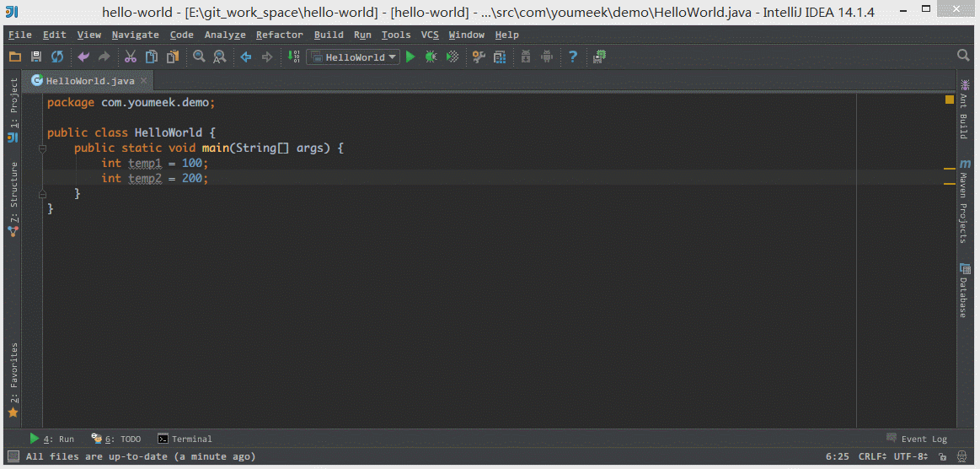Click the Cut scissors icon
Viewport: 980px width, 469px height.
click(131, 57)
